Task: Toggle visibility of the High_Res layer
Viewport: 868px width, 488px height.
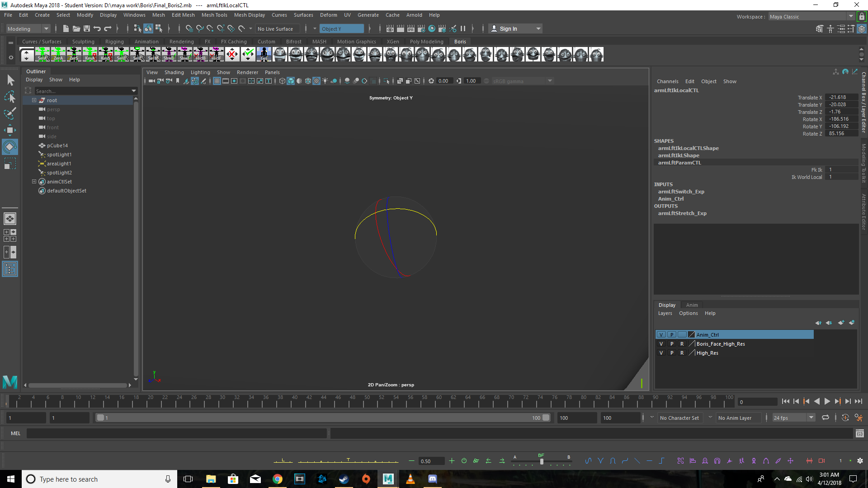Action: click(661, 352)
